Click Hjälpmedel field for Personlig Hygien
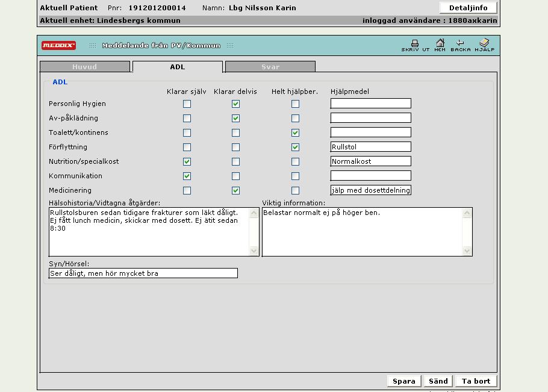 (371, 104)
